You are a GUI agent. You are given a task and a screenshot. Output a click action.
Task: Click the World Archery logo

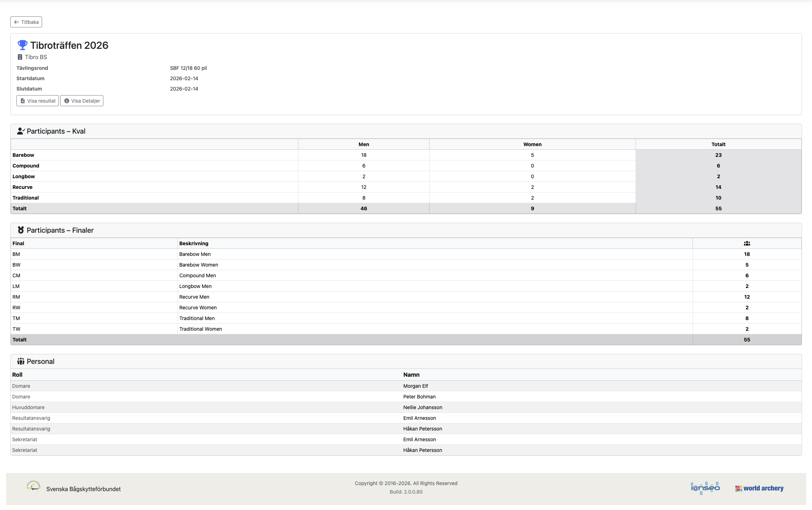point(759,488)
